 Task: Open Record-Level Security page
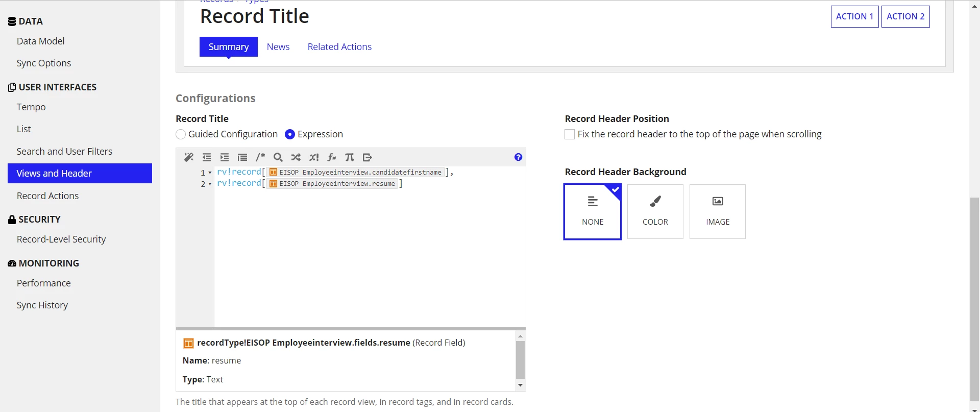[61, 239]
